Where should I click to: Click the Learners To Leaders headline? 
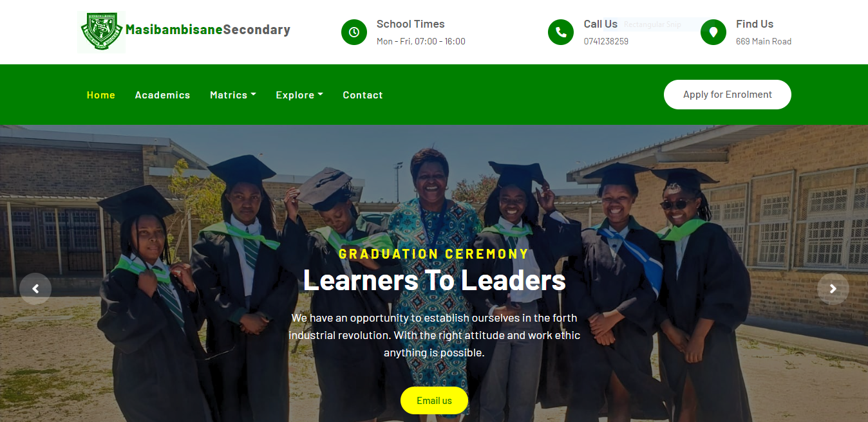[434, 280]
